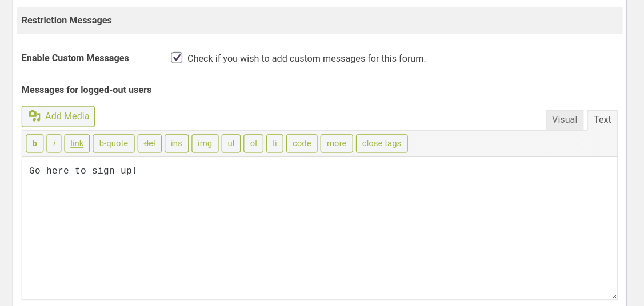Insert a hyperlink using the link quicktag
644x306 pixels.
pos(77,143)
